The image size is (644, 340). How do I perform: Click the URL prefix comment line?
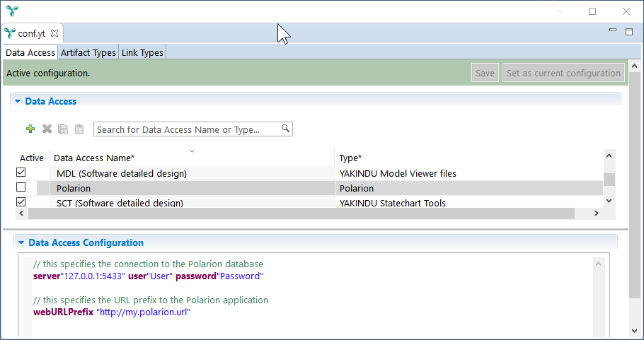(x=151, y=300)
